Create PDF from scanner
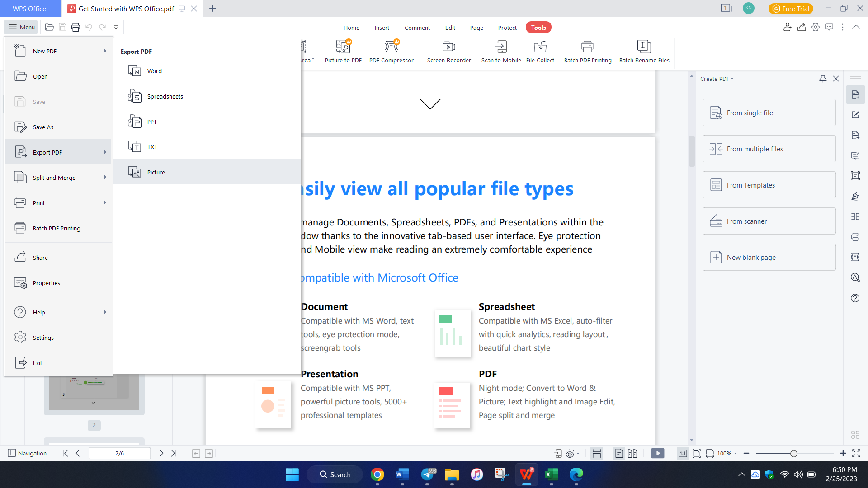 (x=769, y=221)
